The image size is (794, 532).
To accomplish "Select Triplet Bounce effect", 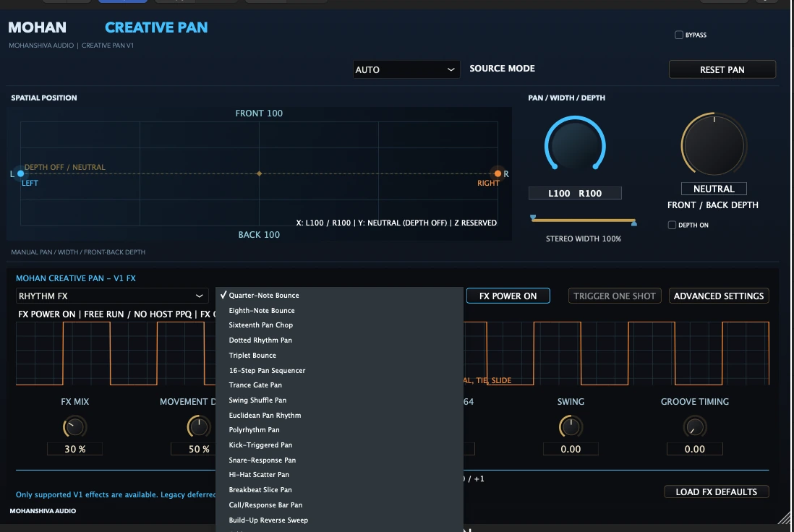I will point(339,356).
